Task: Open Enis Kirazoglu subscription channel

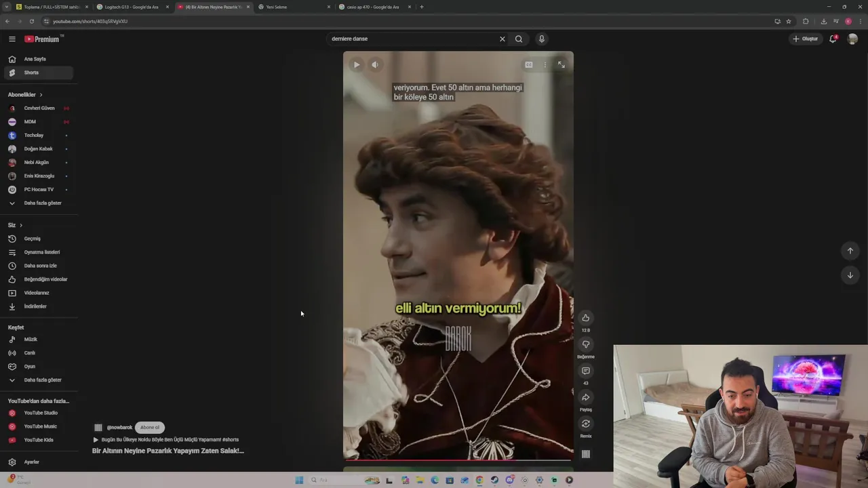Action: coord(39,176)
